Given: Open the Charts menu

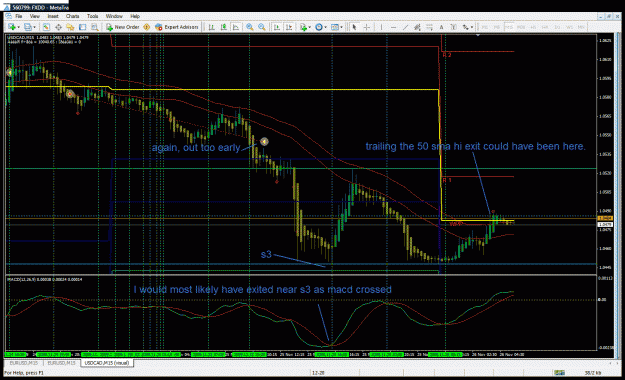Looking at the screenshot, I should [72, 16].
